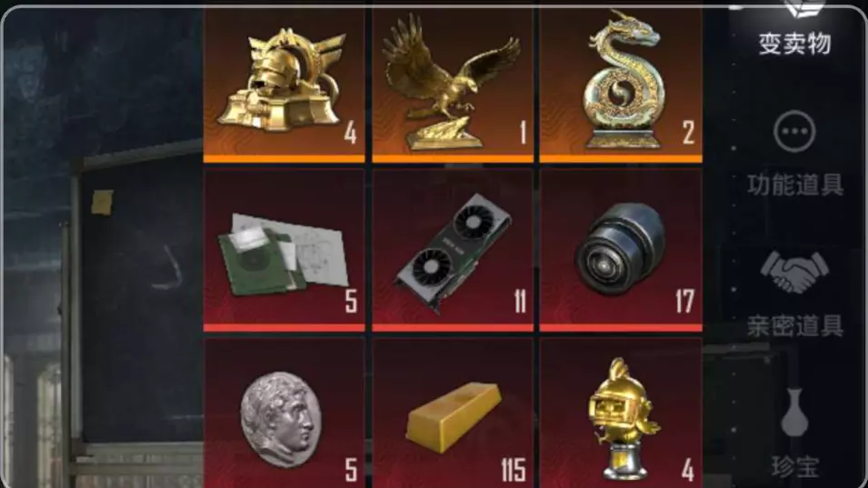Click the handshake icon in sidebar
Screen dimensions: 868x488
pos(794,273)
